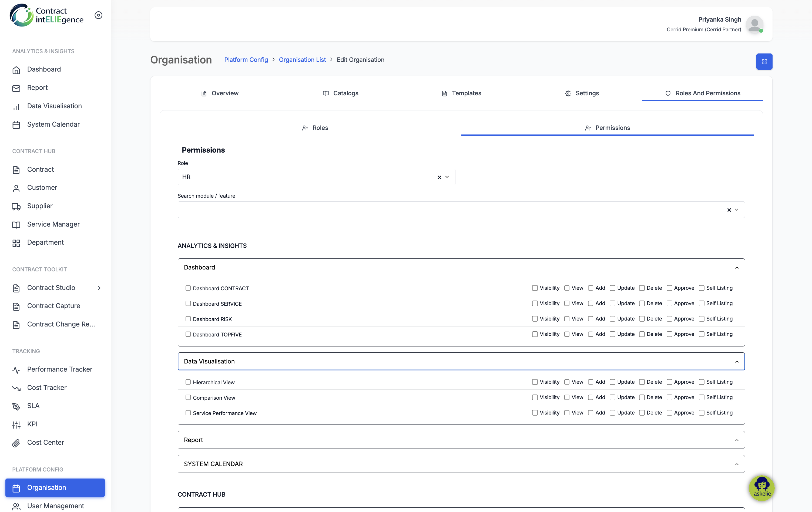812x512 pixels.
Task: Tick the Dashboard CONTRACT row checkbox
Action: pos(188,288)
